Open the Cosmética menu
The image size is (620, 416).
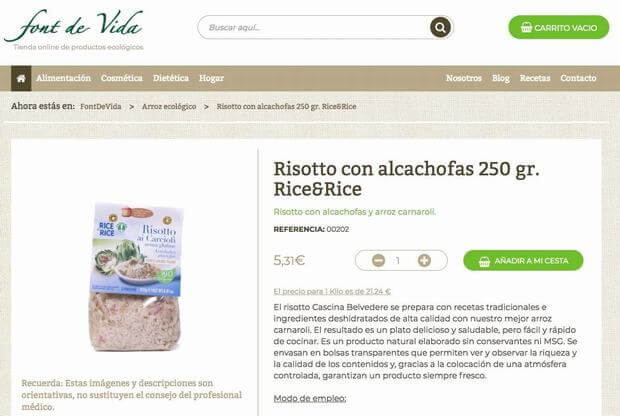pos(122,78)
